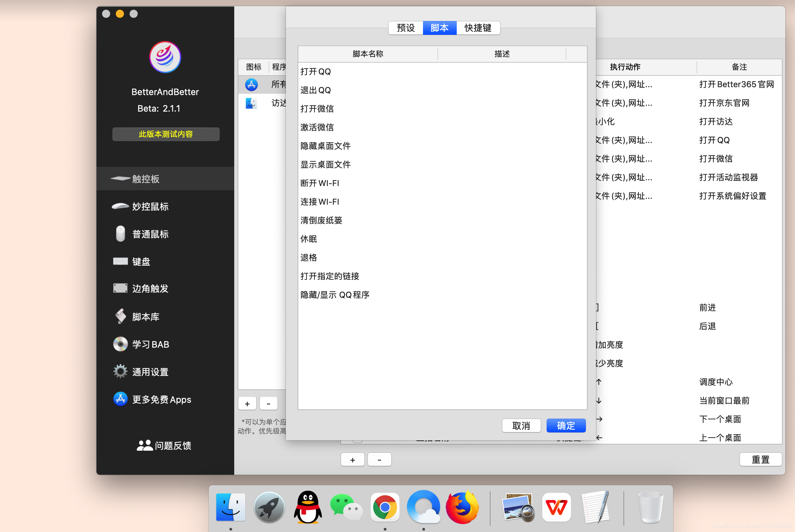The width and height of the screenshot is (795, 532).
Task: Switch to the 快捷键 tab
Action: [478, 28]
